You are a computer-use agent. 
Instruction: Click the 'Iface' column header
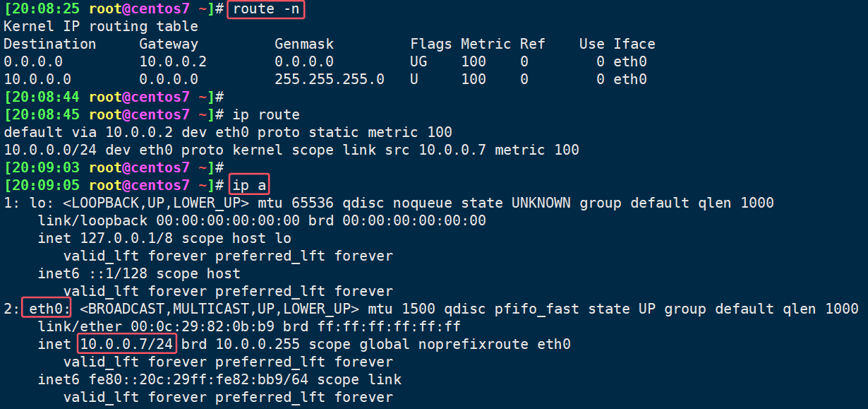click(634, 44)
